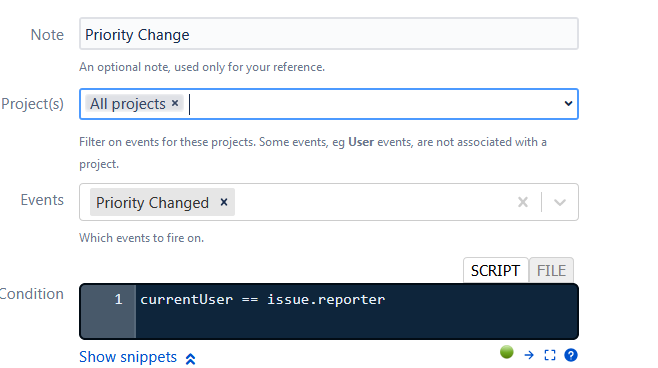Toggle the double-chevron beside Show snippets
Viewport: 658px width, 368px height.
[190, 359]
